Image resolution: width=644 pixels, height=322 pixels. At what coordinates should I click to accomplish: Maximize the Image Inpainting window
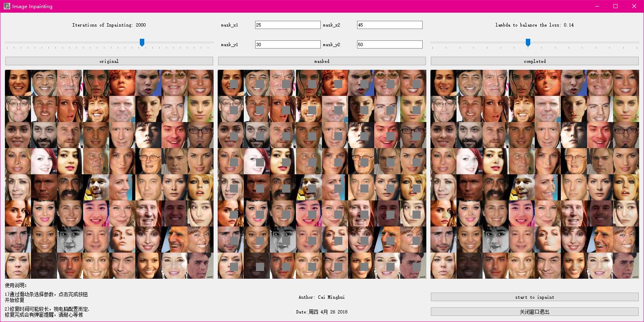click(x=615, y=6)
